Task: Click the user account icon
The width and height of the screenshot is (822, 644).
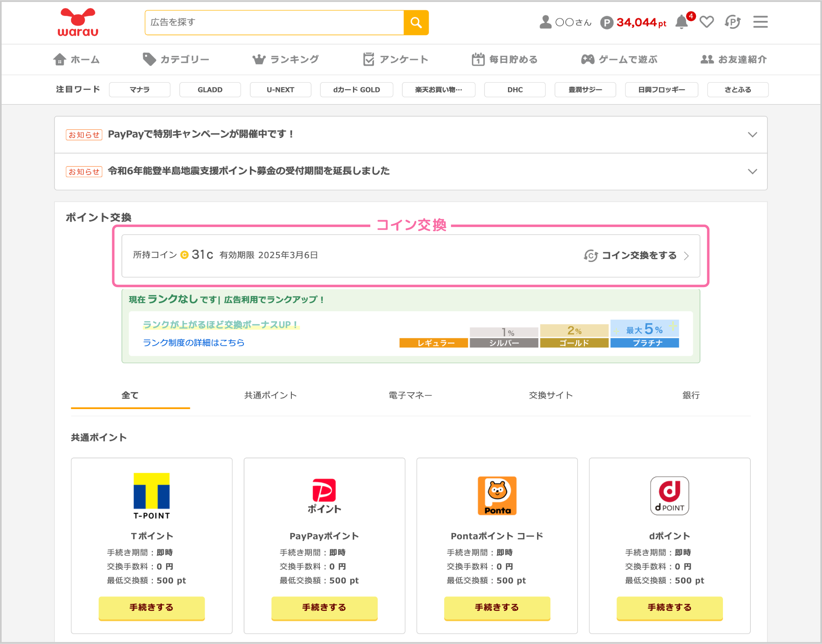Action: pos(545,22)
